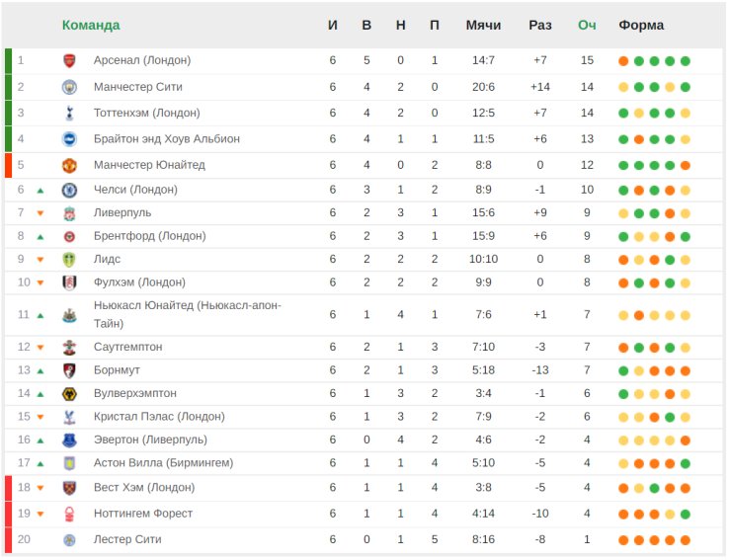
Task: Click the orange down arrow beside Liverpool
Action: click(41, 213)
